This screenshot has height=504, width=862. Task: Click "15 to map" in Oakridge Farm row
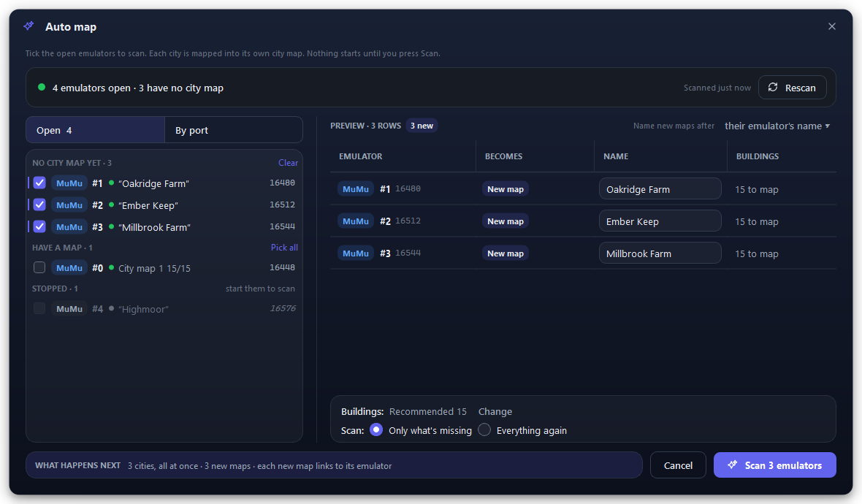coord(757,190)
